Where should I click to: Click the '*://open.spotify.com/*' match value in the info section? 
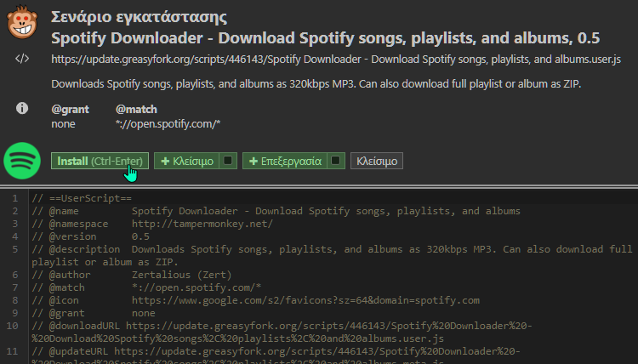point(168,124)
